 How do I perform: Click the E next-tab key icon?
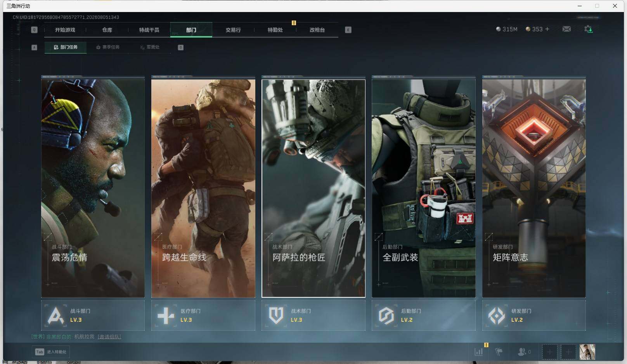pyautogui.click(x=348, y=30)
